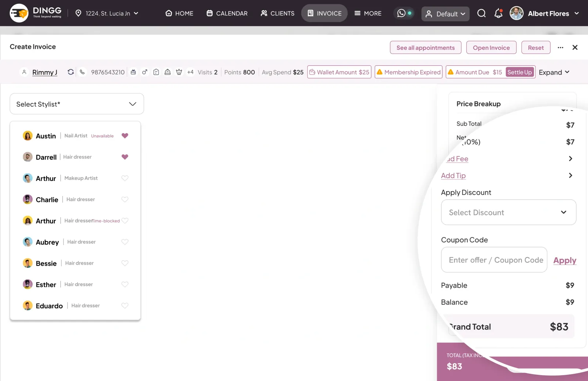This screenshot has height=381, width=588.
Task: Open the MORE menu
Action: click(x=368, y=14)
